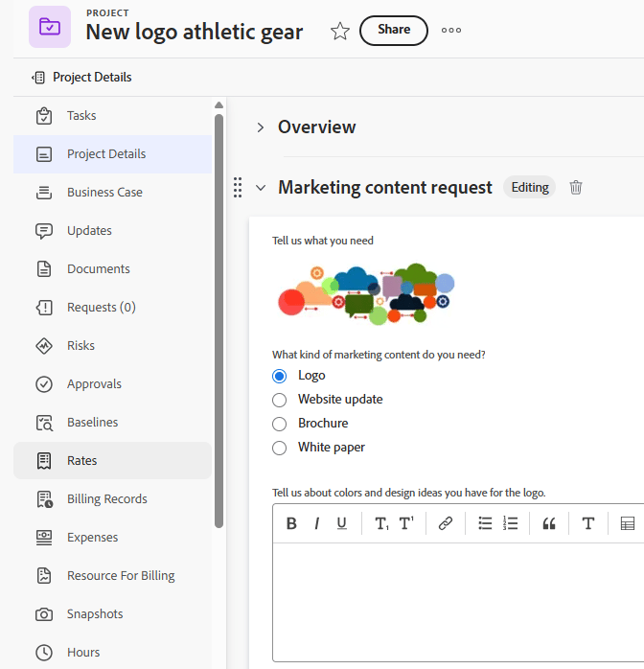Open Baselines in the left navigation
Viewport: 644px width, 669px height.
pos(112,423)
